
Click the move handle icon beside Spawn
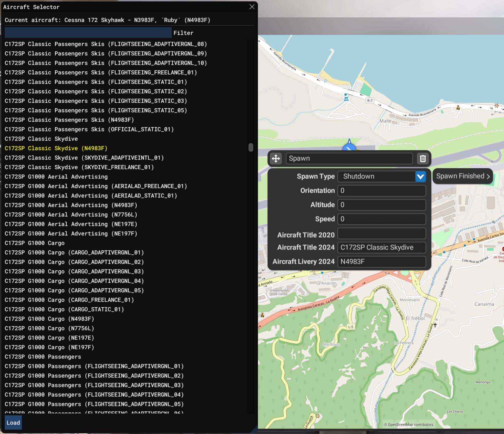click(x=276, y=159)
